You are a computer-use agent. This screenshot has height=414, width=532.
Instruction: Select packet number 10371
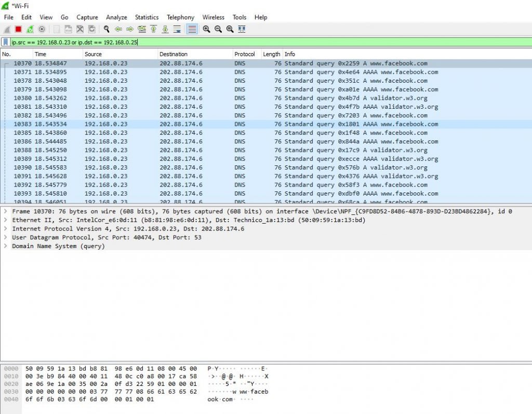click(x=266, y=72)
